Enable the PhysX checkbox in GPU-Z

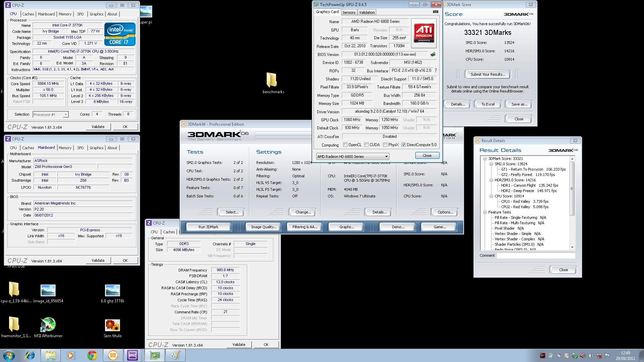385,145
